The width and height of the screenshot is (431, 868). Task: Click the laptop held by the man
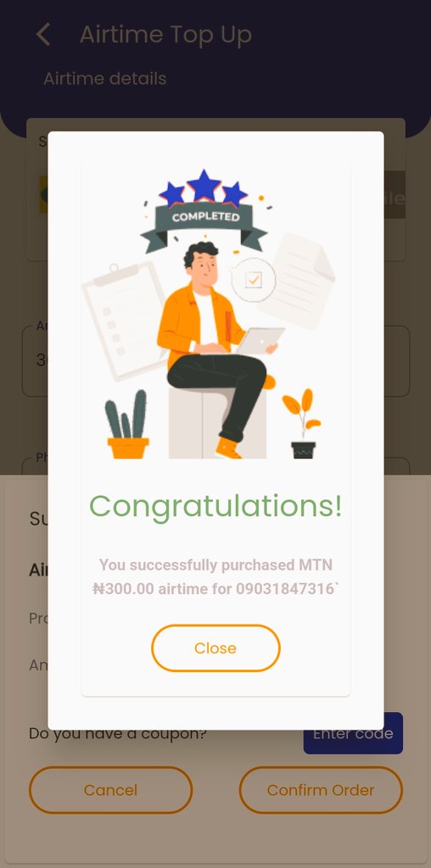point(260,341)
